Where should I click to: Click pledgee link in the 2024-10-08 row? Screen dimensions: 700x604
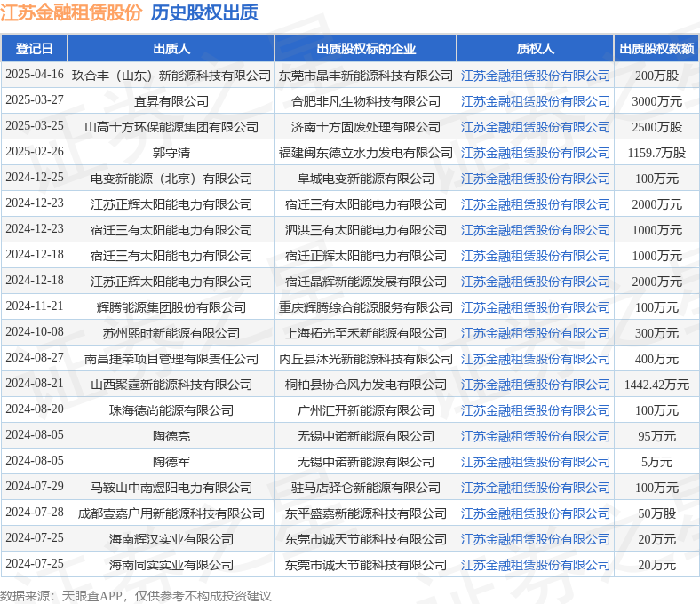click(x=536, y=333)
